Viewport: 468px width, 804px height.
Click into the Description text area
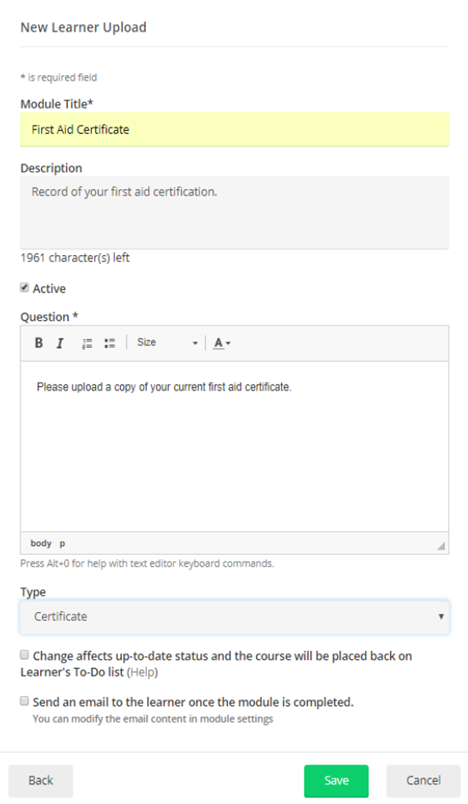[234, 213]
